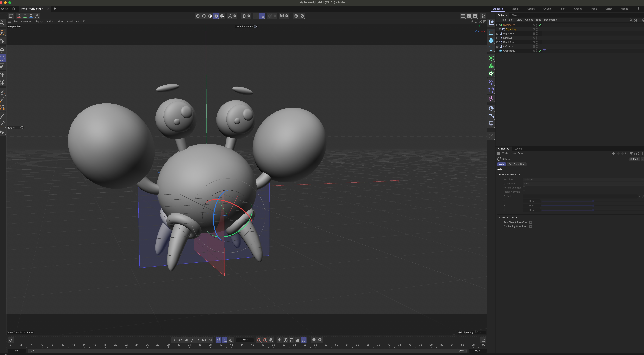Lock the X axis

coord(19,16)
